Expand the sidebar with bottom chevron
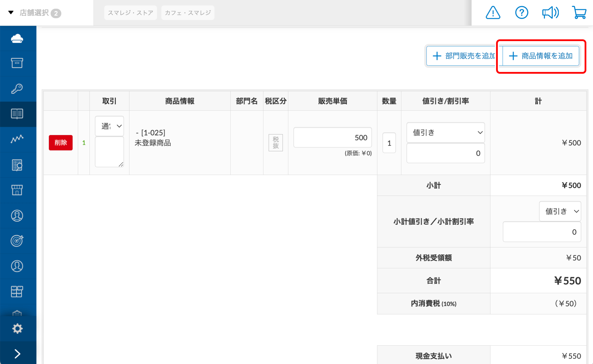The height and width of the screenshot is (364, 593). pos(17,354)
